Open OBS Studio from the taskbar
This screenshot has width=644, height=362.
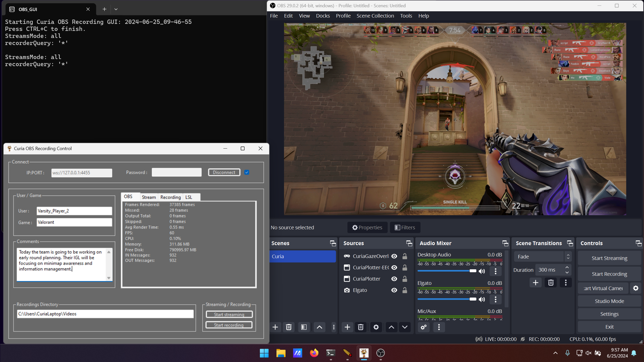point(380,353)
